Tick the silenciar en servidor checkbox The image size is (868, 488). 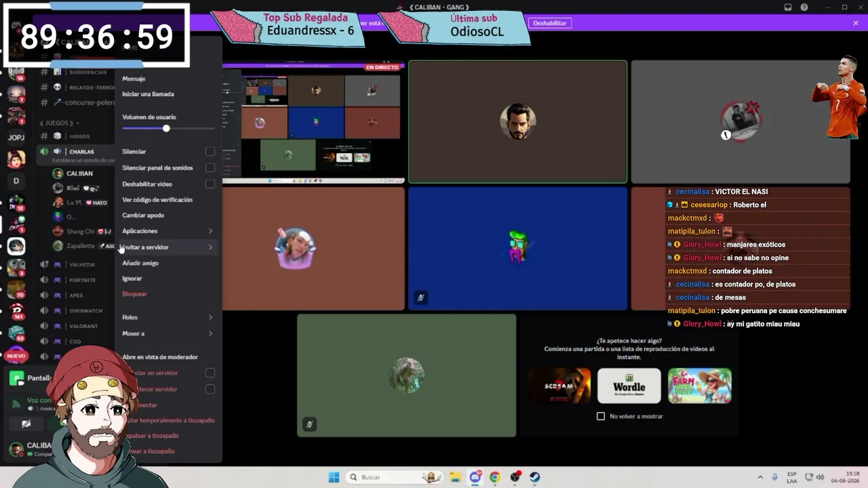tap(210, 373)
